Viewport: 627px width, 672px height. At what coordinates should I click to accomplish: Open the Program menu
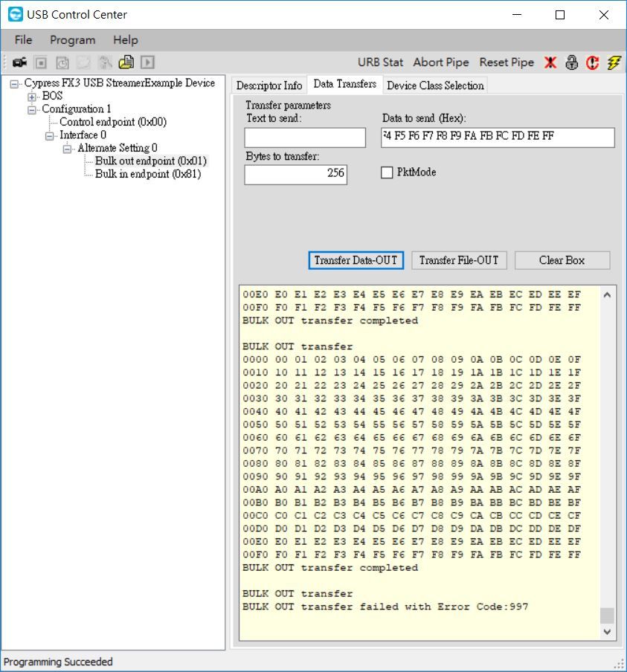click(x=71, y=39)
